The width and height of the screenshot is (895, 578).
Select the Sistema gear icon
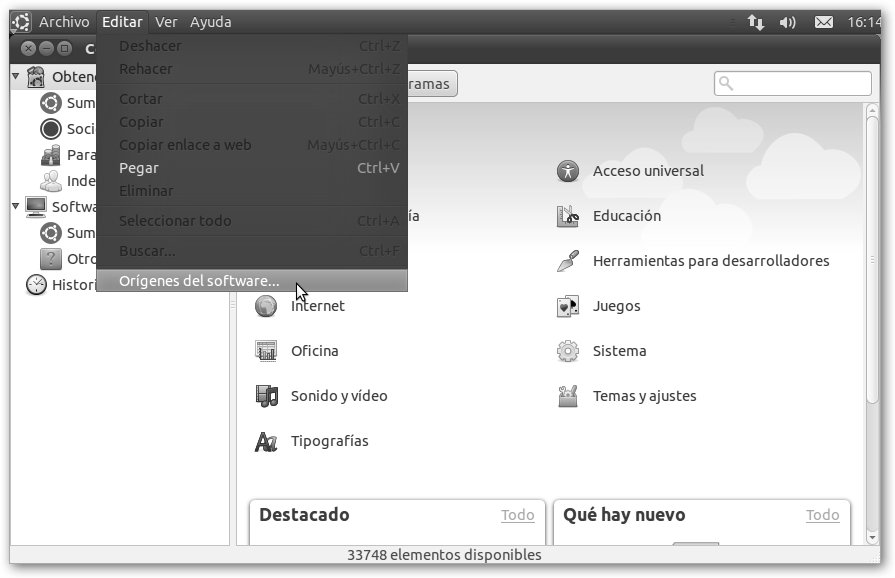click(x=568, y=351)
